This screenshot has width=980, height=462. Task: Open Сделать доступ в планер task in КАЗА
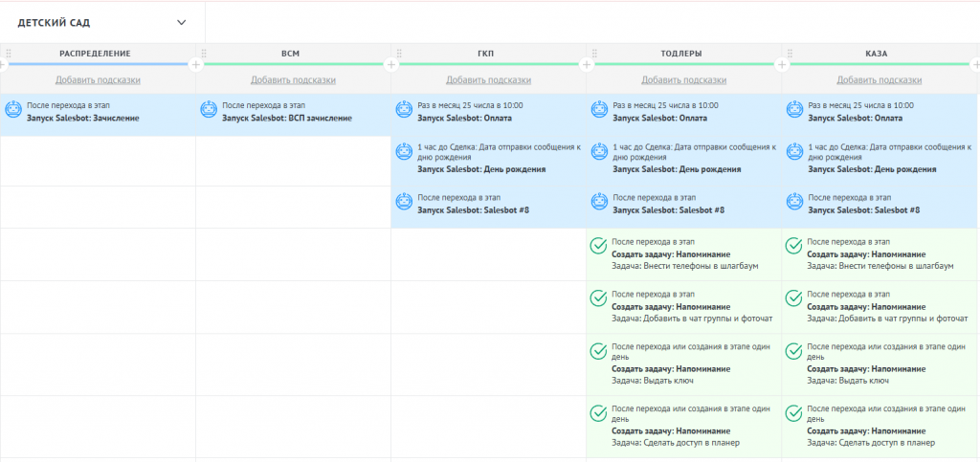(871, 443)
